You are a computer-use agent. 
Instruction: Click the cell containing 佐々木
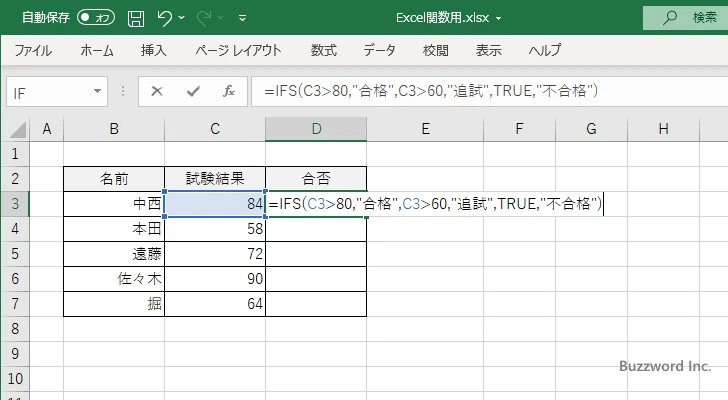point(114,279)
